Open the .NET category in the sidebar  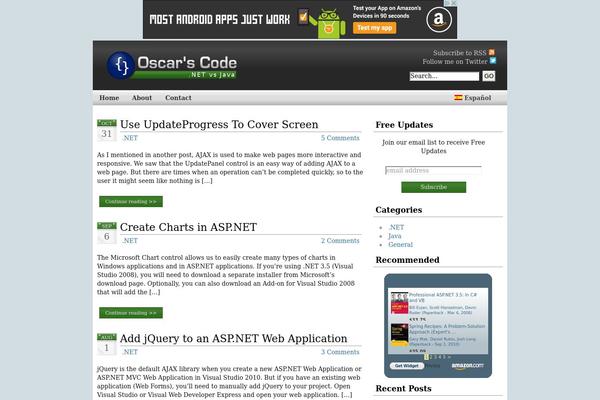pyautogui.click(x=396, y=227)
